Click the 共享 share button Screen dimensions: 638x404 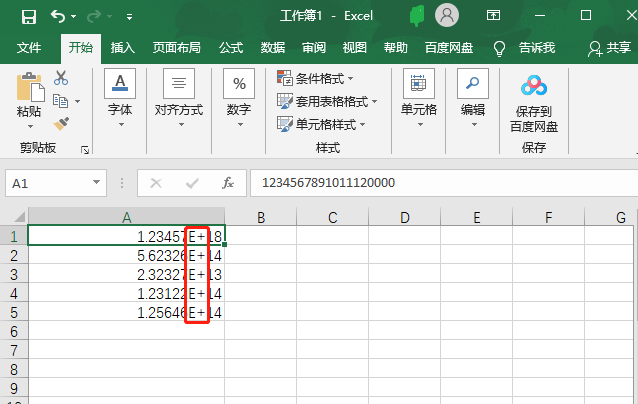tap(609, 47)
